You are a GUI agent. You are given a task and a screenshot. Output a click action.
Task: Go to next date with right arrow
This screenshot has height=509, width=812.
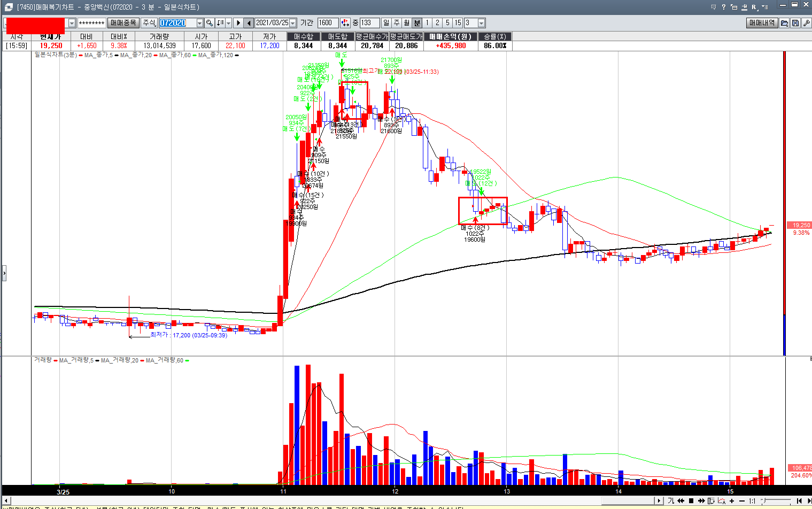[x=238, y=23]
